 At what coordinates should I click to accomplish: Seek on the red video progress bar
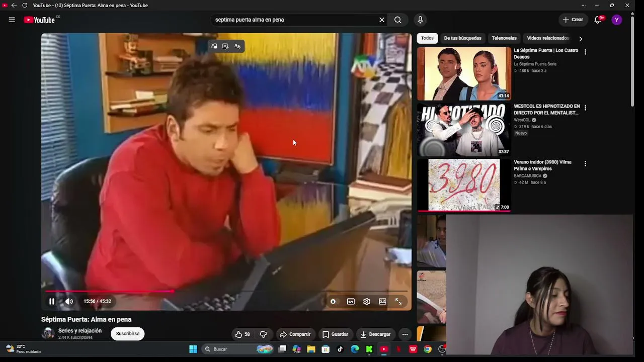pyautogui.click(x=226, y=291)
